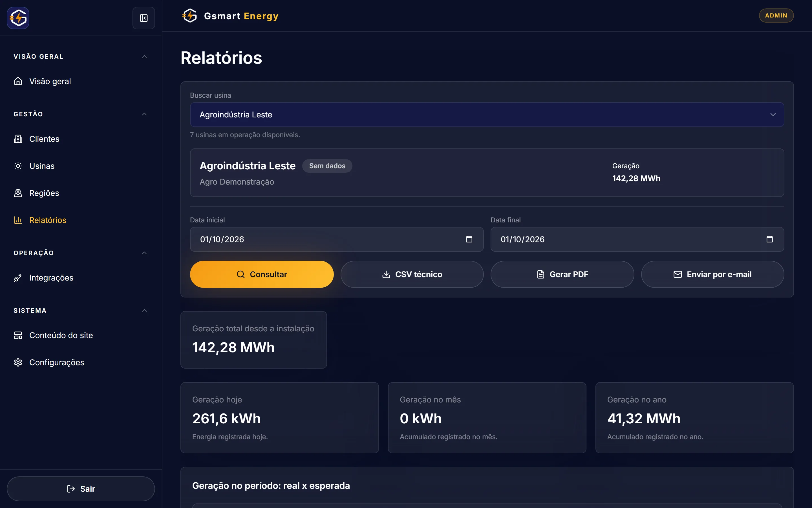The height and width of the screenshot is (508, 812).
Task: Export with the CSV técnico button
Action: point(412,275)
